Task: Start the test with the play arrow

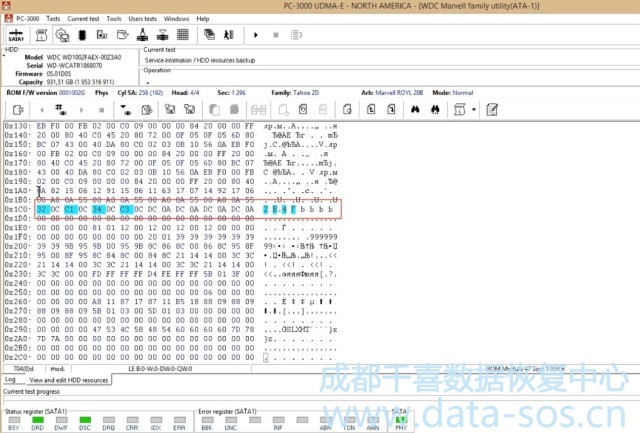Action: (x=256, y=35)
